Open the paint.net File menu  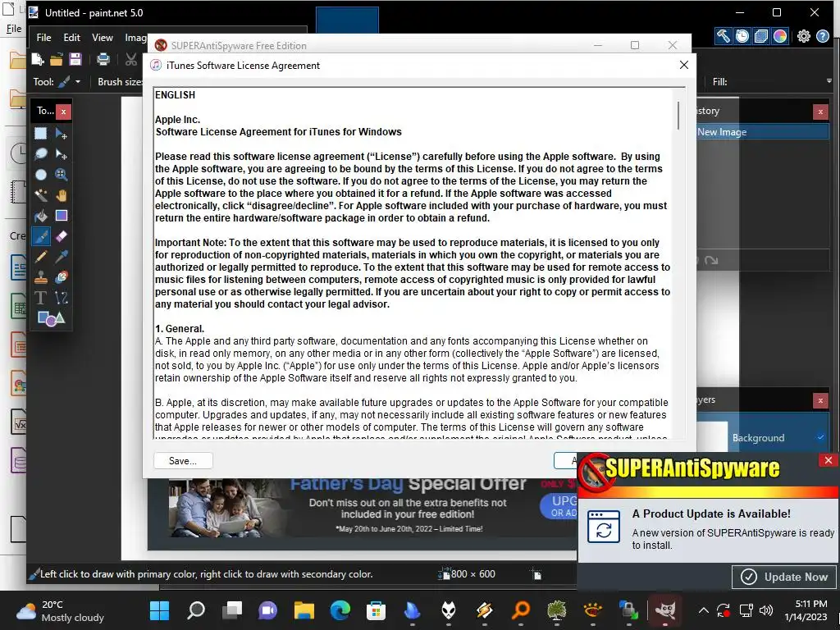tap(43, 38)
